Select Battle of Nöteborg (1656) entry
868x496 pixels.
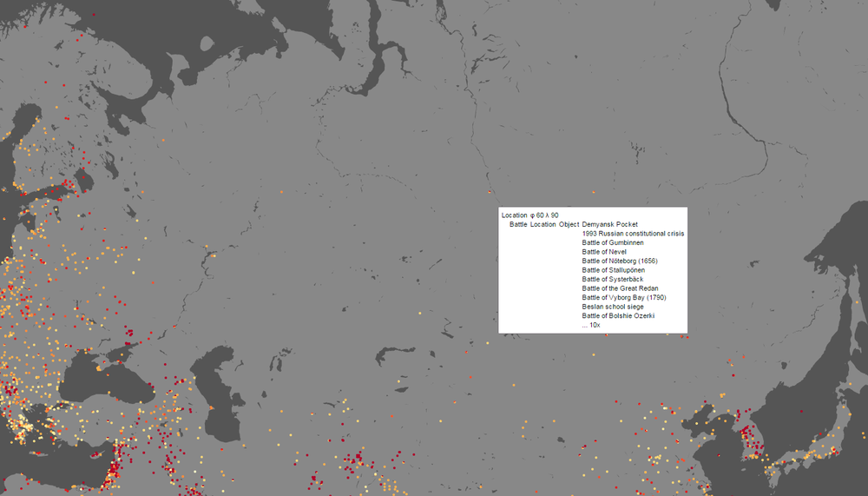[x=620, y=261]
